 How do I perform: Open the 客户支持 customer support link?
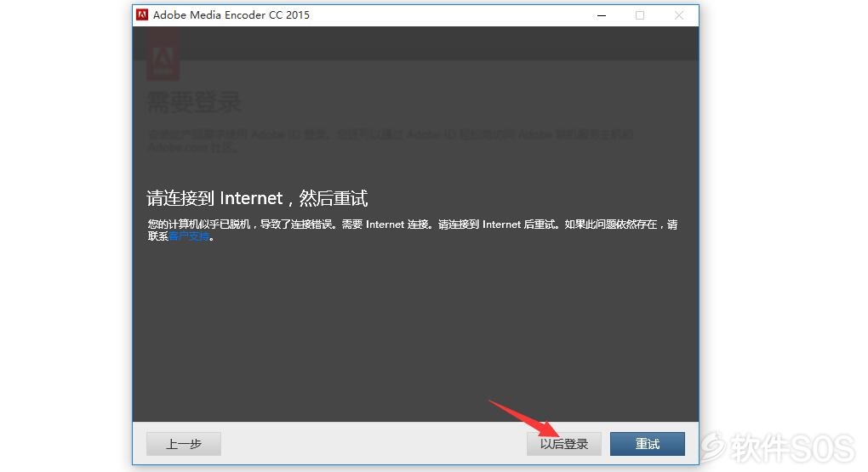click(x=189, y=236)
